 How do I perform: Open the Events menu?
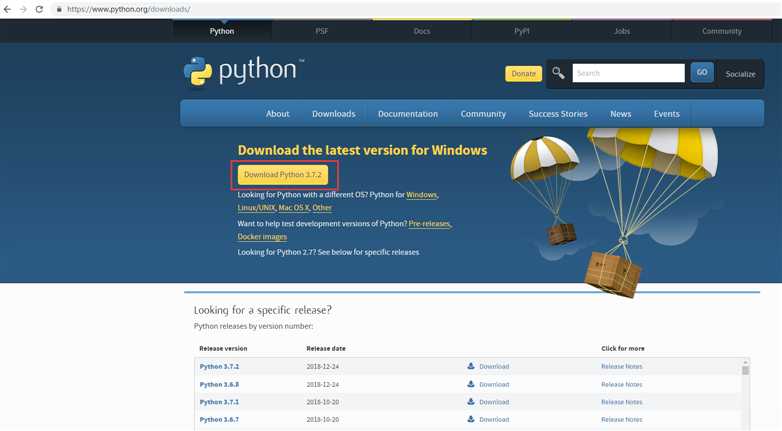point(666,114)
